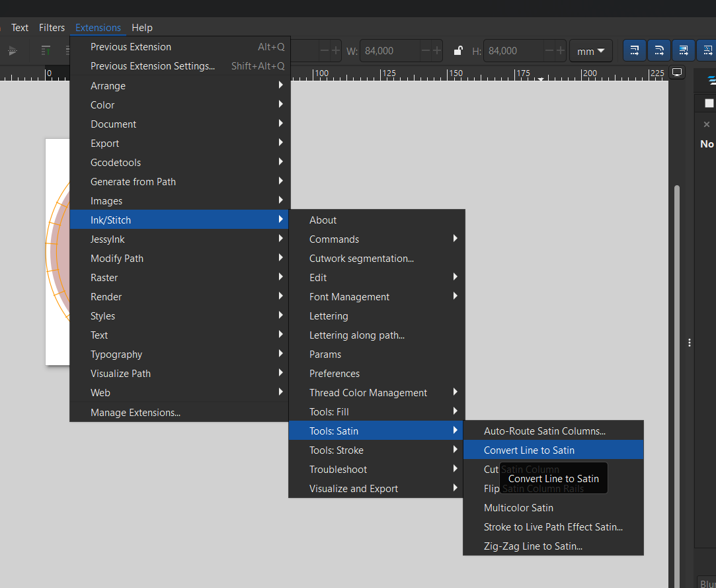Select the highlighted Ink/Stitch menu entry
The image size is (716, 588).
180,220
